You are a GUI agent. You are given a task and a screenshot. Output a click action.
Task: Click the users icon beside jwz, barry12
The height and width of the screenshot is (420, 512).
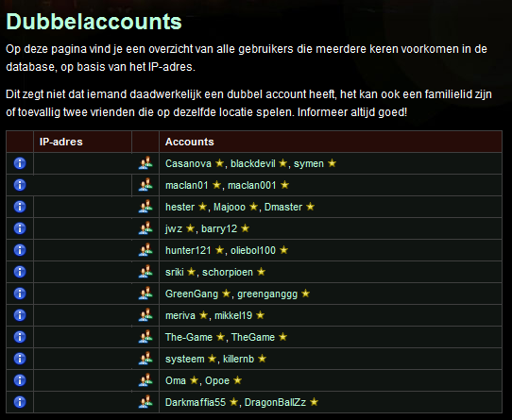(145, 228)
